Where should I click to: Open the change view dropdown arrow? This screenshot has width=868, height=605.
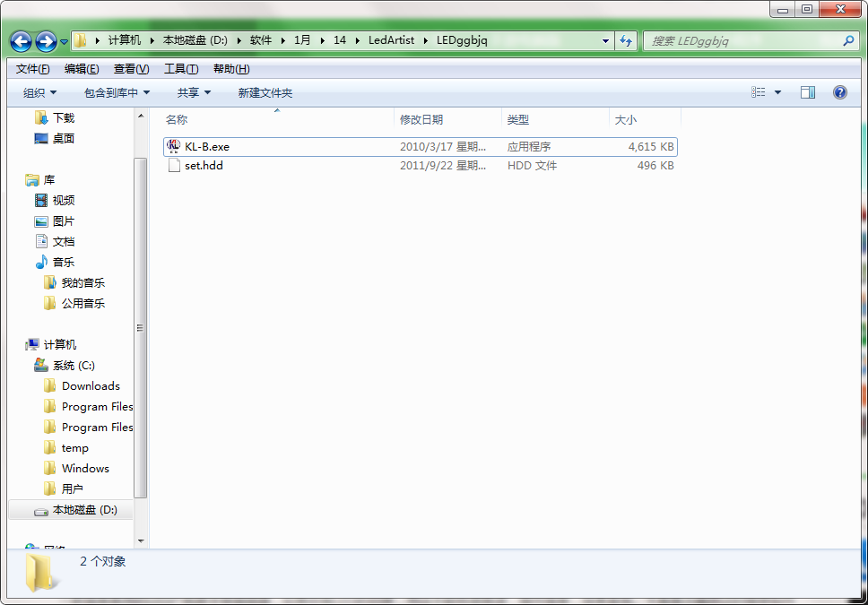tap(777, 91)
